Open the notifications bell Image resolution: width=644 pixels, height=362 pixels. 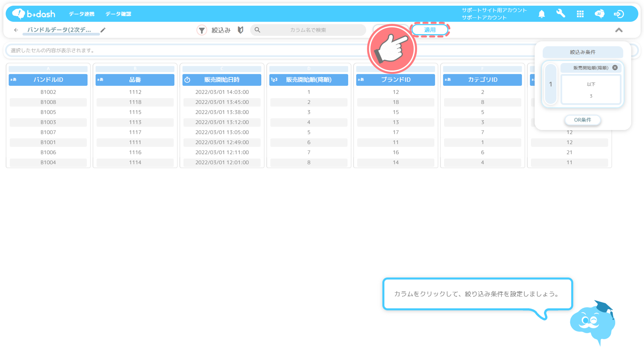541,14
